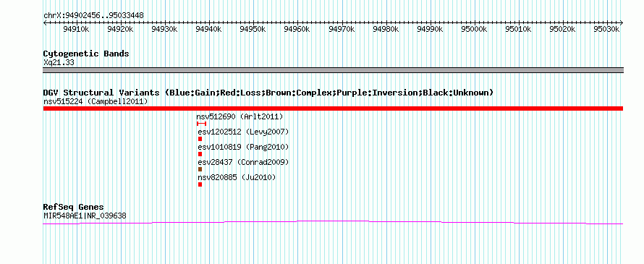Click the magenta MIR548AE1 gene line
Screen dimensions: 644x264
point(333,222)
